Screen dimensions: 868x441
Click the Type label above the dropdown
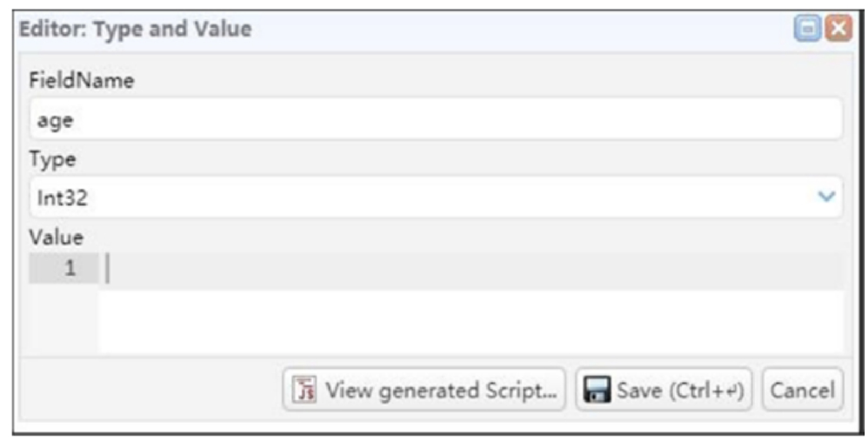point(52,160)
